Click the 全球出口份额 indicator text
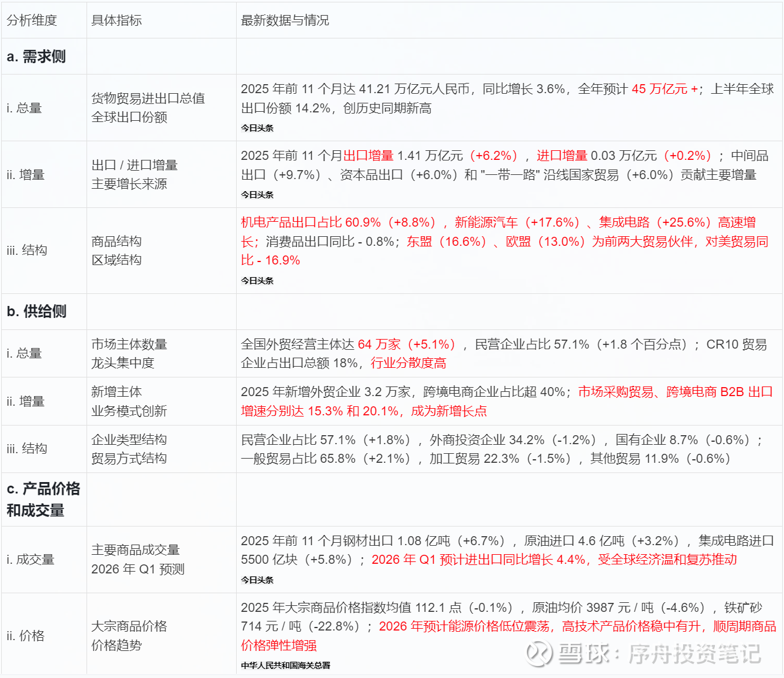This screenshot has width=784, height=678. click(129, 117)
